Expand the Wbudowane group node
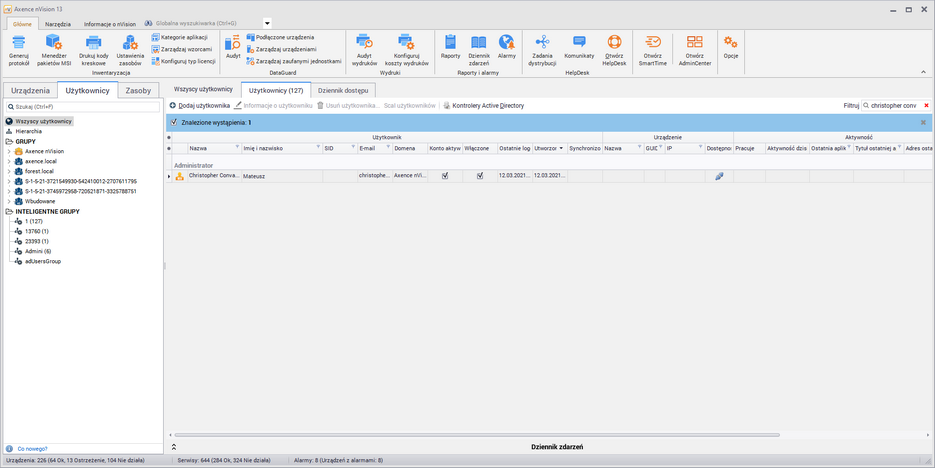 tap(9, 201)
